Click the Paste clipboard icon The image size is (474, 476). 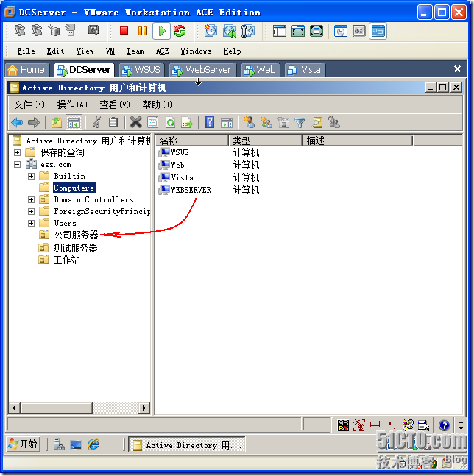point(113,123)
